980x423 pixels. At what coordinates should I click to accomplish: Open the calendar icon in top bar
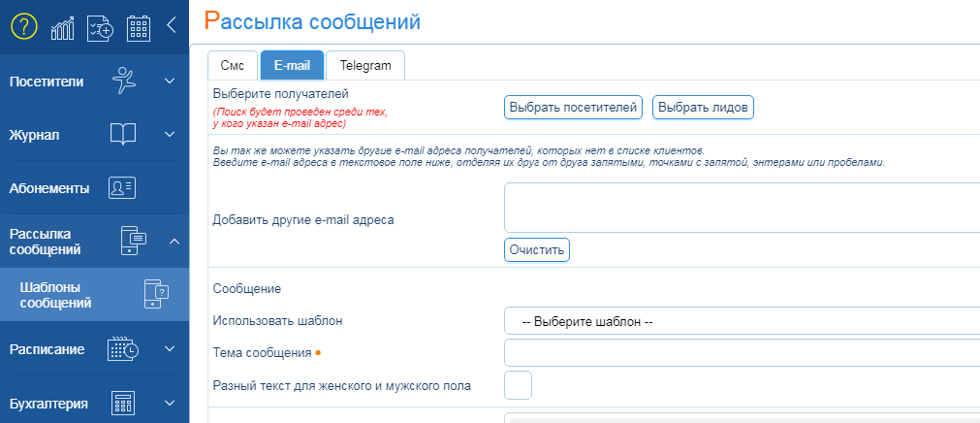point(139,27)
